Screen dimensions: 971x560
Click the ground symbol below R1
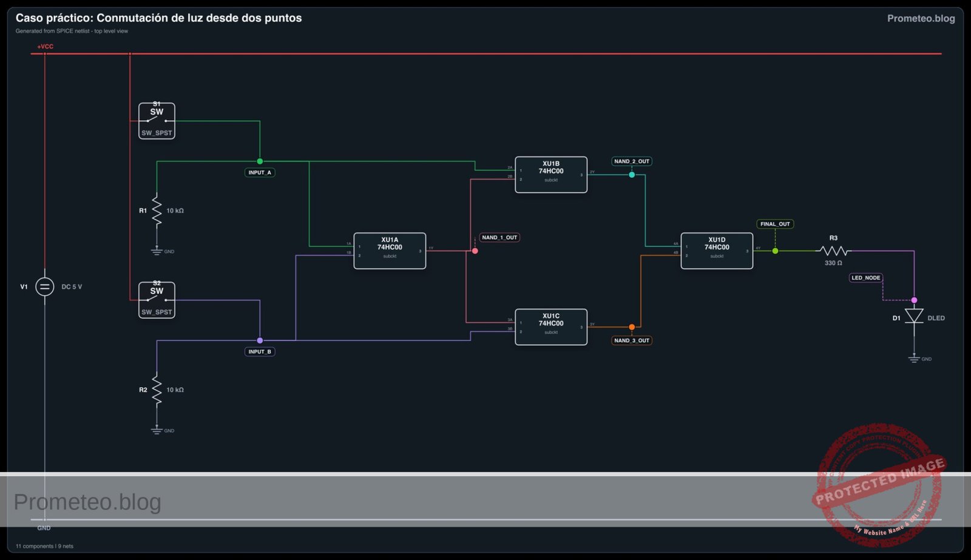click(x=157, y=251)
